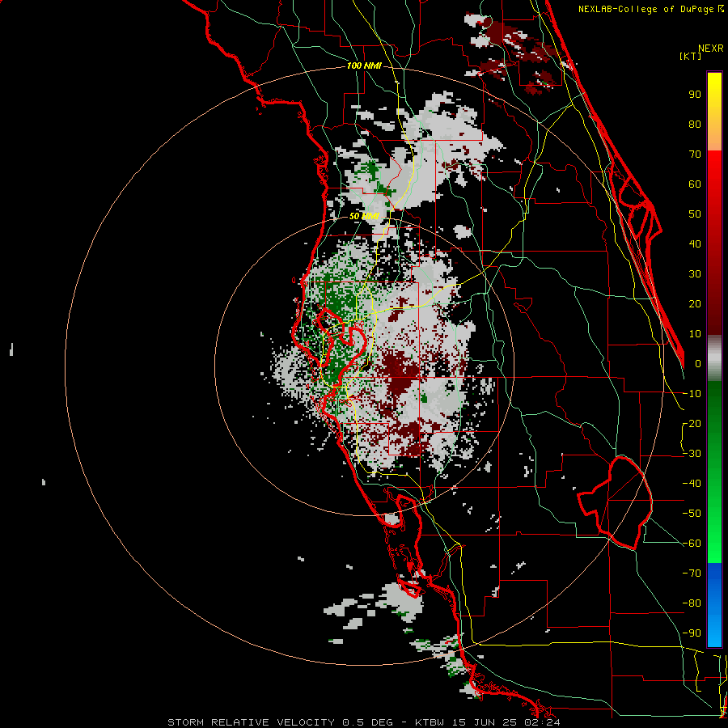728x728 pixels.
Task: Click the 70 value on velocity scale
Action: (695, 154)
